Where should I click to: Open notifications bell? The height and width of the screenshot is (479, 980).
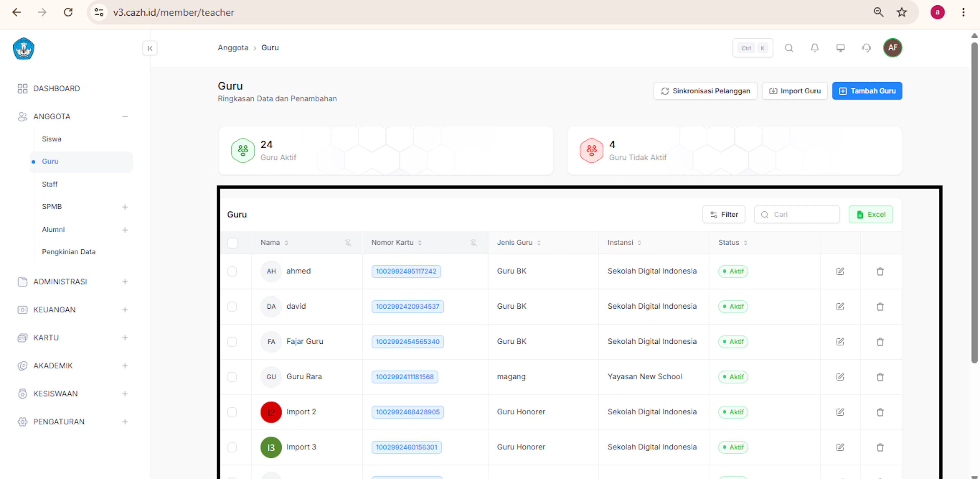pyautogui.click(x=815, y=48)
